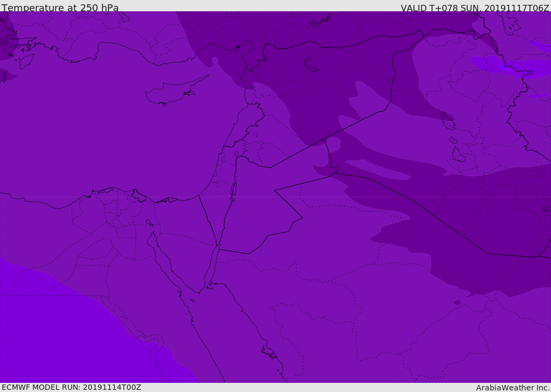551x392 pixels.
Task: Open the ArabiaWeather Inc. credit label
Action: point(513,388)
